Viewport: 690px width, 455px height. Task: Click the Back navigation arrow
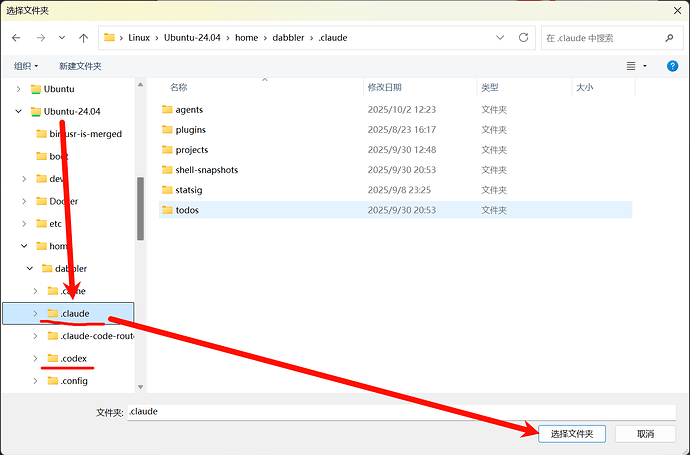point(16,38)
